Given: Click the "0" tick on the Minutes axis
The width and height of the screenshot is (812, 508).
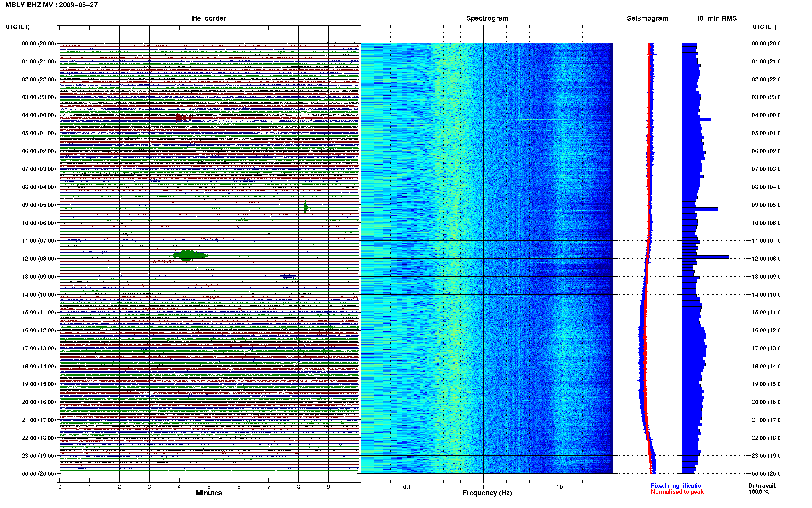Looking at the screenshot, I should pos(60,487).
